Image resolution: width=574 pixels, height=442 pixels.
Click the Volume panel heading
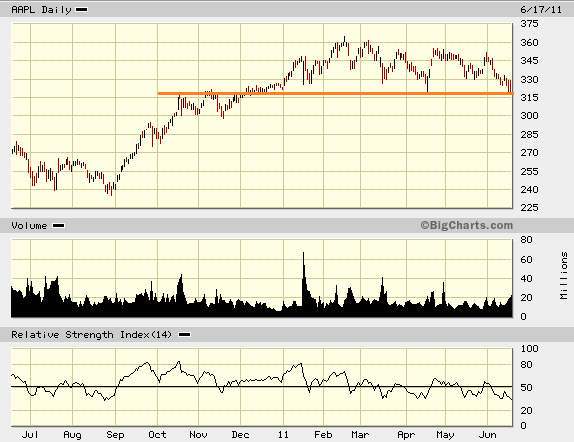29,226
